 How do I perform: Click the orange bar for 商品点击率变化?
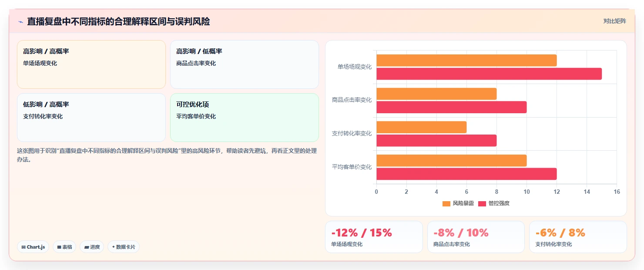pos(436,94)
